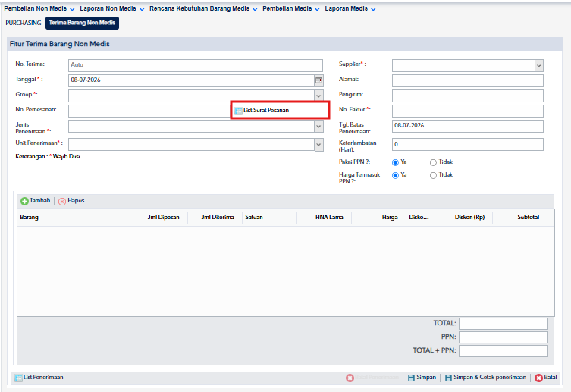
Task: Select Tidak for Harga Termasuk PPN
Action: click(433, 175)
